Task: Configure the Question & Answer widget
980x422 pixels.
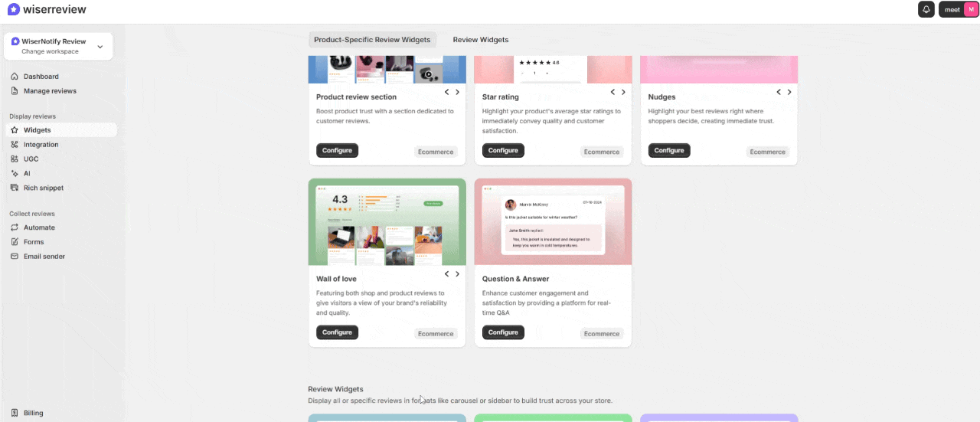Action: point(503,332)
